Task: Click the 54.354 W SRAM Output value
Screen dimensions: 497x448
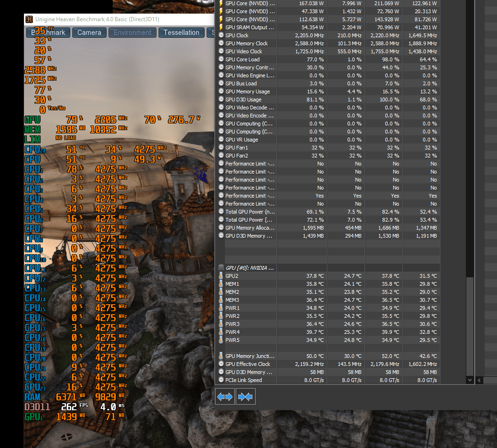Action: coord(313,27)
